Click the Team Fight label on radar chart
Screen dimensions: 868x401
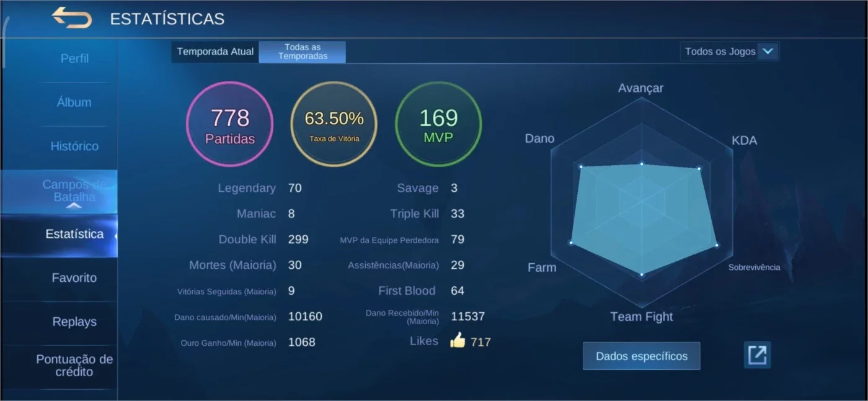coord(641,317)
